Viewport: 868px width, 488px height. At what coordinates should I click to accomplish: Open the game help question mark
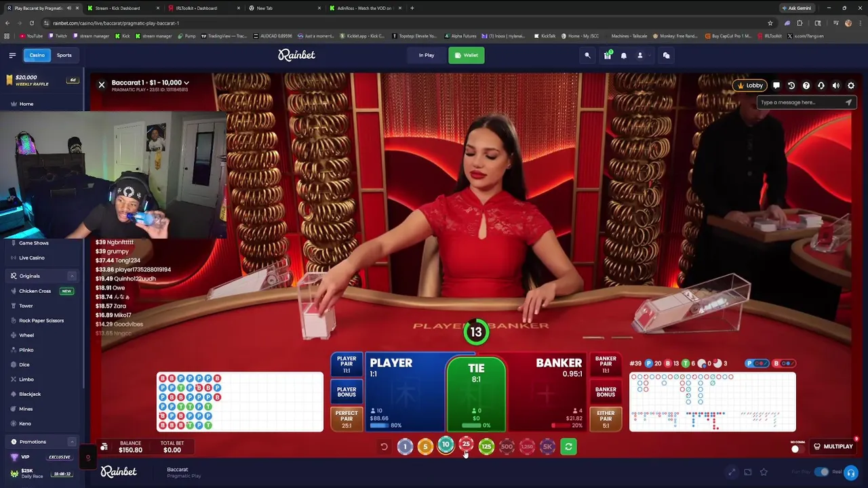(806, 86)
